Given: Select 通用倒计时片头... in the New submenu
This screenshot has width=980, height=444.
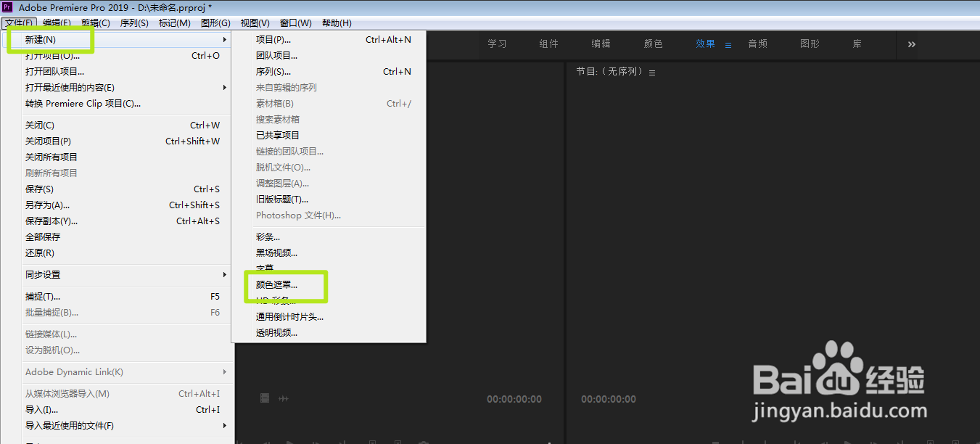Looking at the screenshot, I should (329, 316).
